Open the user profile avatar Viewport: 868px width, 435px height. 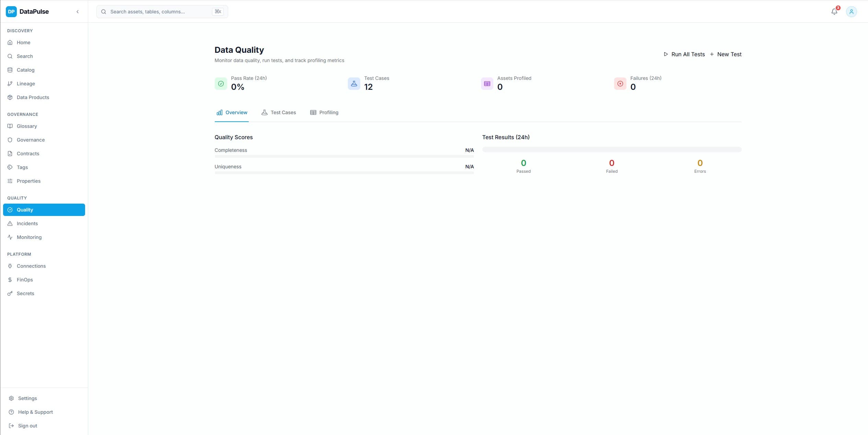click(852, 11)
